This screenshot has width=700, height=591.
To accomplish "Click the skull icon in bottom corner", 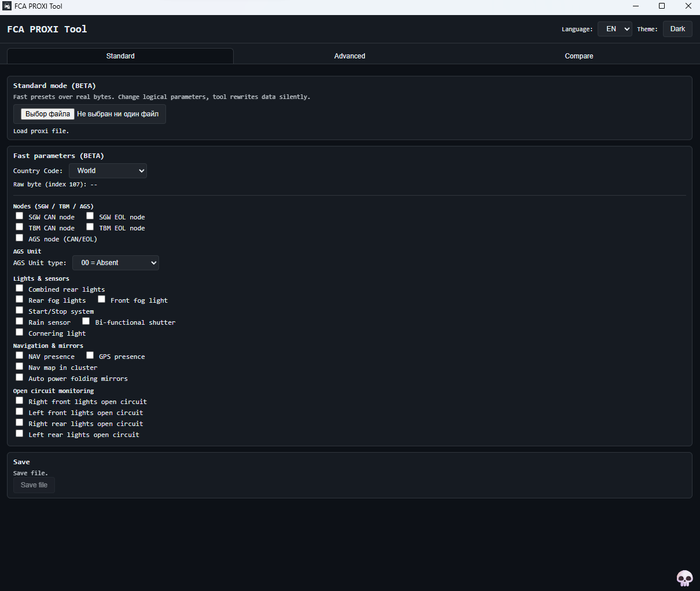I will (x=684, y=578).
